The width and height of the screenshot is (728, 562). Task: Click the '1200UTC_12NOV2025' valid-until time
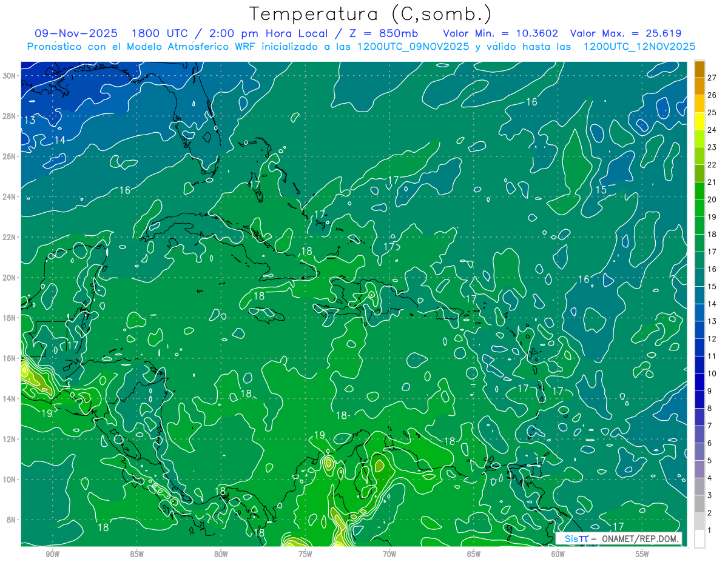639,46
